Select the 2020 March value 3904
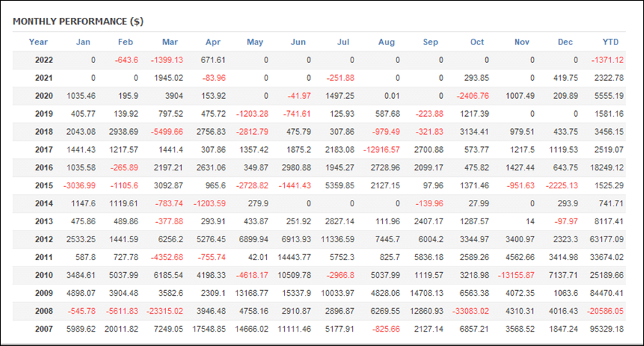 pos(174,96)
